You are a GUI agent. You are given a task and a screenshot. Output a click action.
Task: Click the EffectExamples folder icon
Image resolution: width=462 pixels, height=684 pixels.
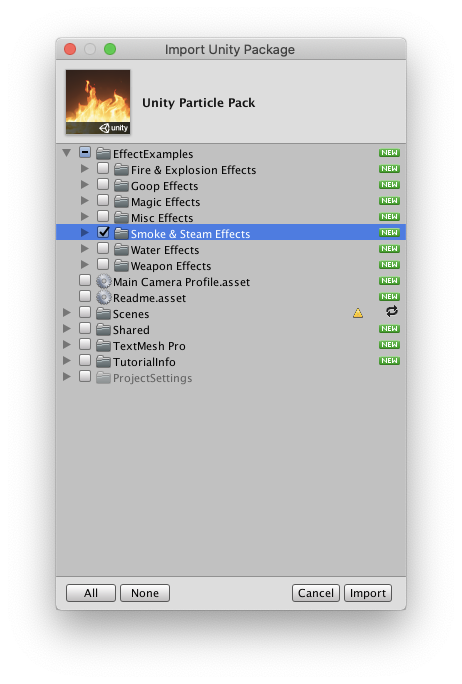(x=103, y=154)
